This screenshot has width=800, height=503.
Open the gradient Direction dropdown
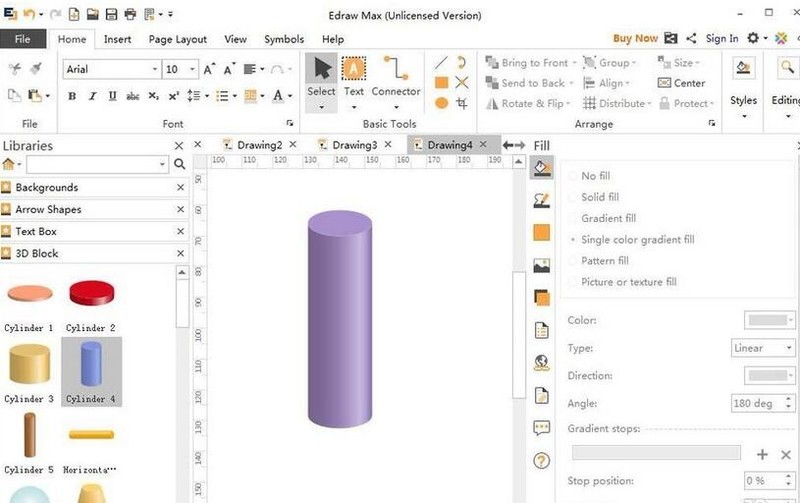[x=769, y=375]
